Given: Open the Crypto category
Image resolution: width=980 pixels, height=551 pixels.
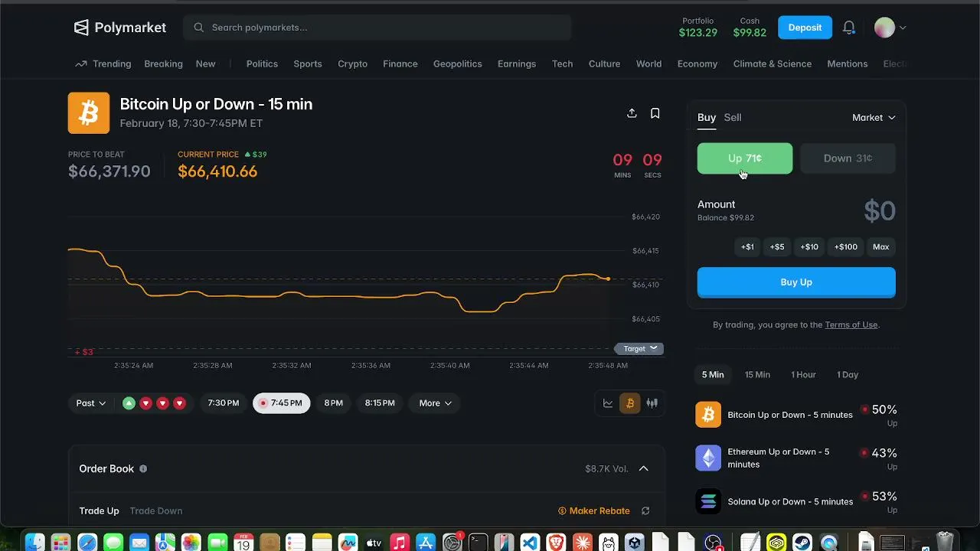Looking at the screenshot, I should coord(353,64).
